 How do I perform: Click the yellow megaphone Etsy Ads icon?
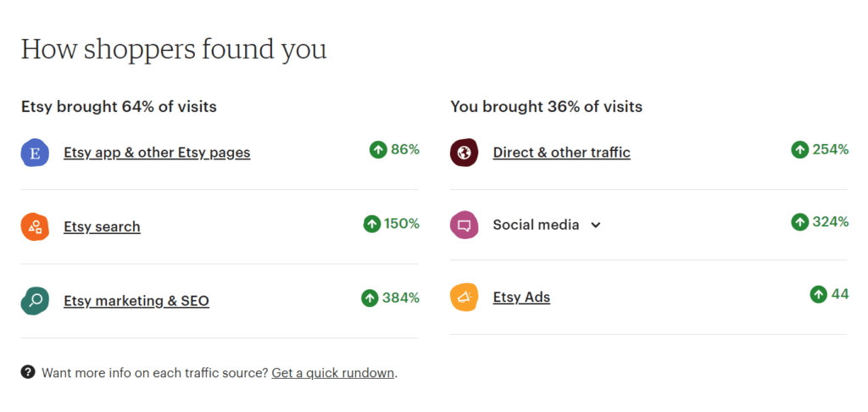pyautogui.click(x=464, y=298)
